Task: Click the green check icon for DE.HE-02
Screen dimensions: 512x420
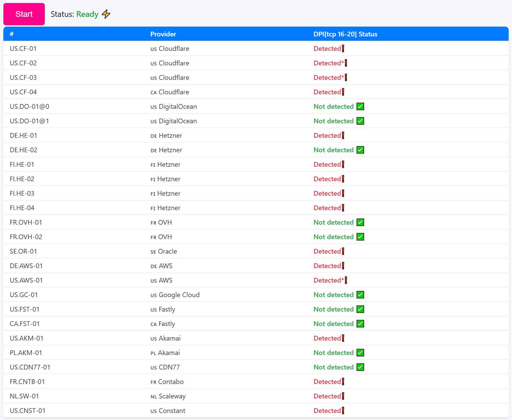Action: coord(360,150)
